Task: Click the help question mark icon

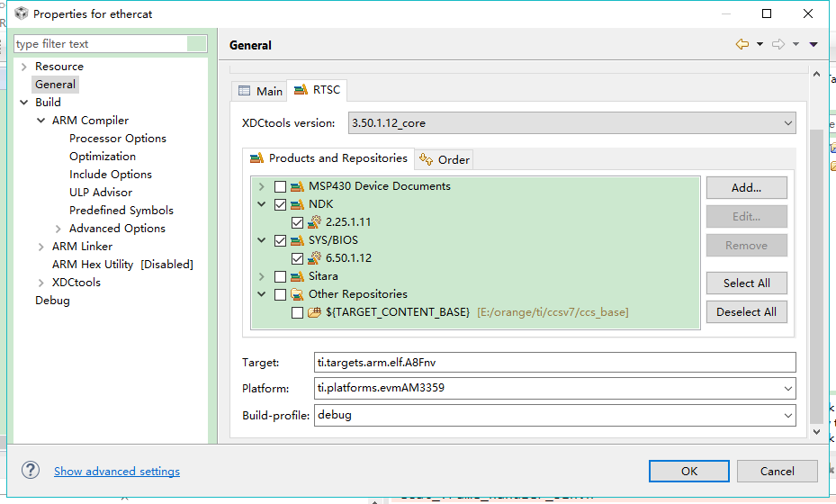Action: click(x=31, y=471)
